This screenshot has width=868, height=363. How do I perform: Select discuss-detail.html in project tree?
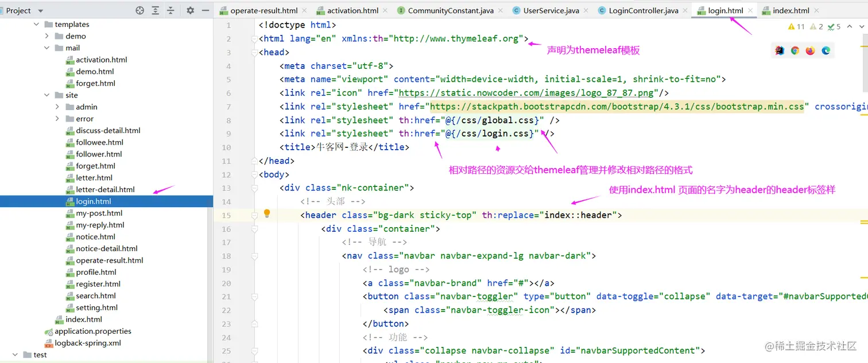point(108,131)
